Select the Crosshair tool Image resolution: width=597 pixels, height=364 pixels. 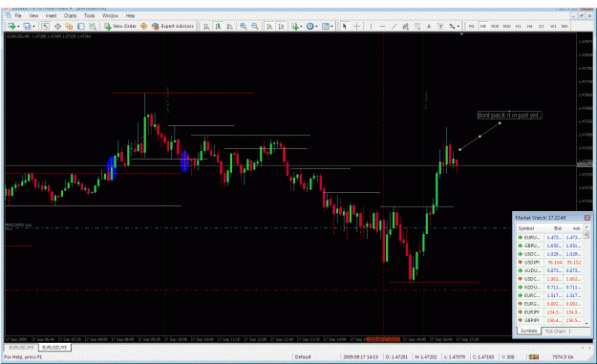[x=356, y=26]
